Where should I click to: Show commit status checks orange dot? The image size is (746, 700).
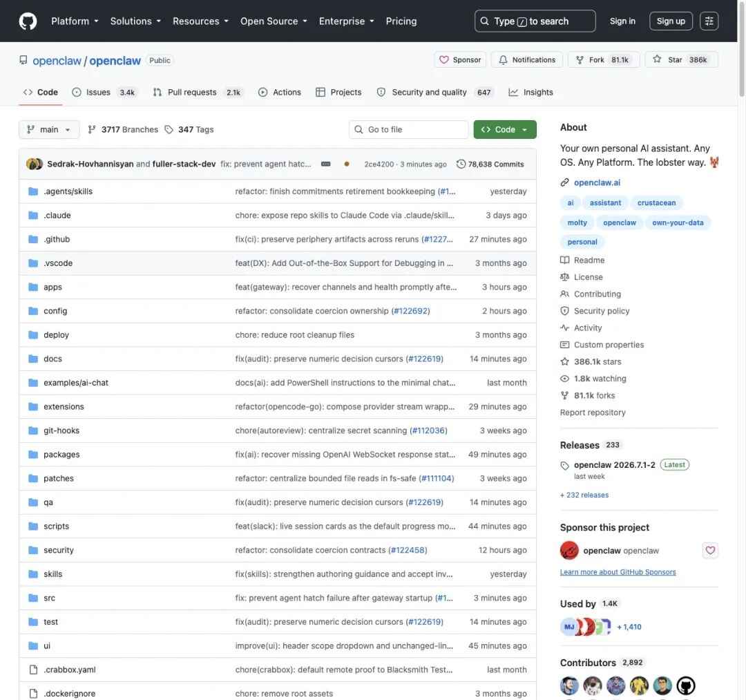pyautogui.click(x=346, y=164)
